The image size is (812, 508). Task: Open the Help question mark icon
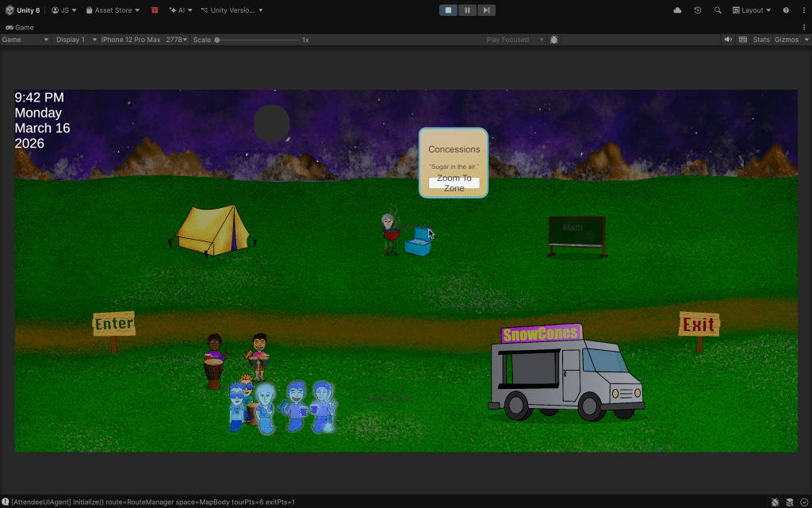pos(786,10)
